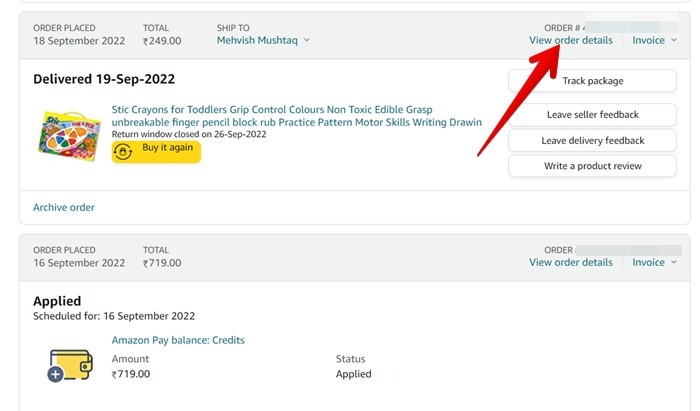Select 'Applied' status value under Status
Screen dimensions: 700x411
354,374
